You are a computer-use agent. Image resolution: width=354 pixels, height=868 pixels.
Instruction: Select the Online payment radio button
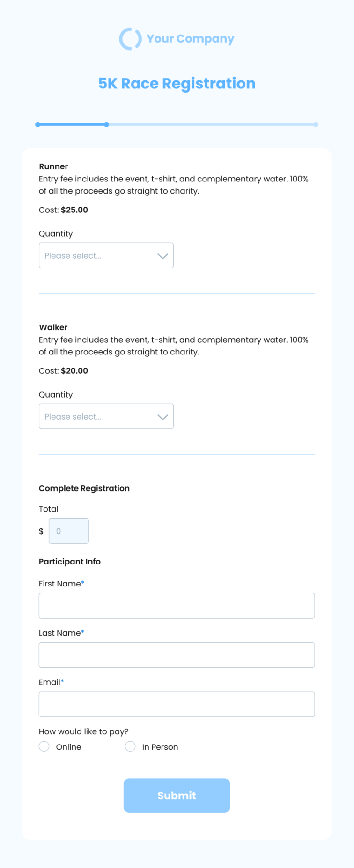click(x=44, y=746)
